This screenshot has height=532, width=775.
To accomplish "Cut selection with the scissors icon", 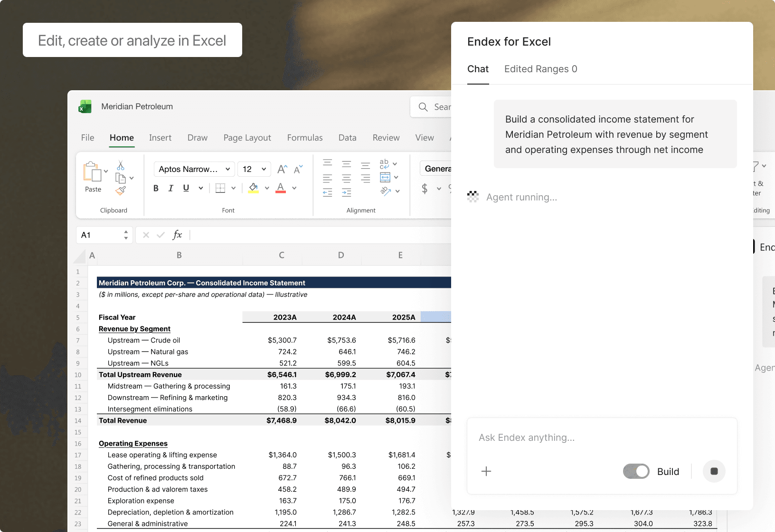I will (121, 165).
